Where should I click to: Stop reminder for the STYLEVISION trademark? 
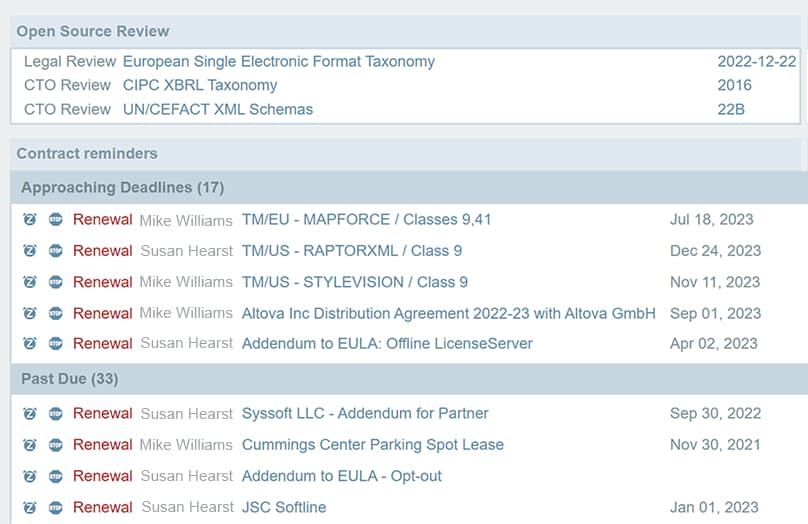(x=55, y=282)
